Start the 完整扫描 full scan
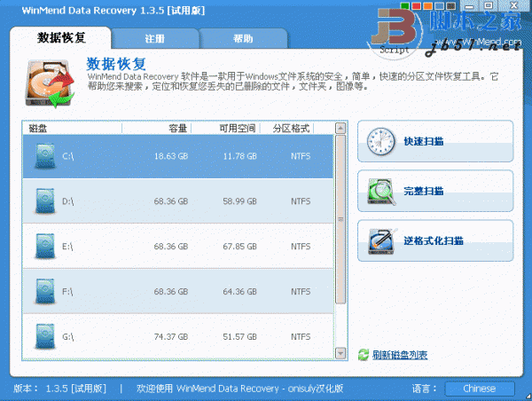 coord(435,191)
